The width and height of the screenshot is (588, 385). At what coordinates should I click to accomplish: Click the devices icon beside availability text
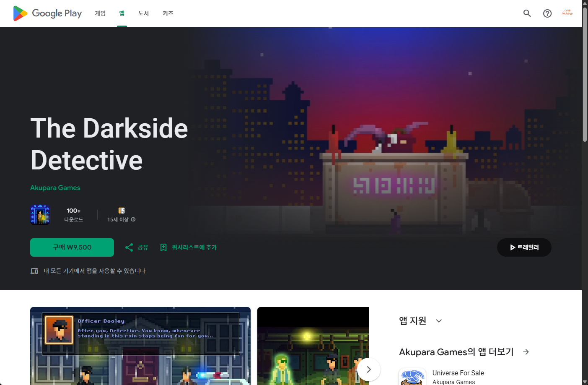tap(34, 271)
